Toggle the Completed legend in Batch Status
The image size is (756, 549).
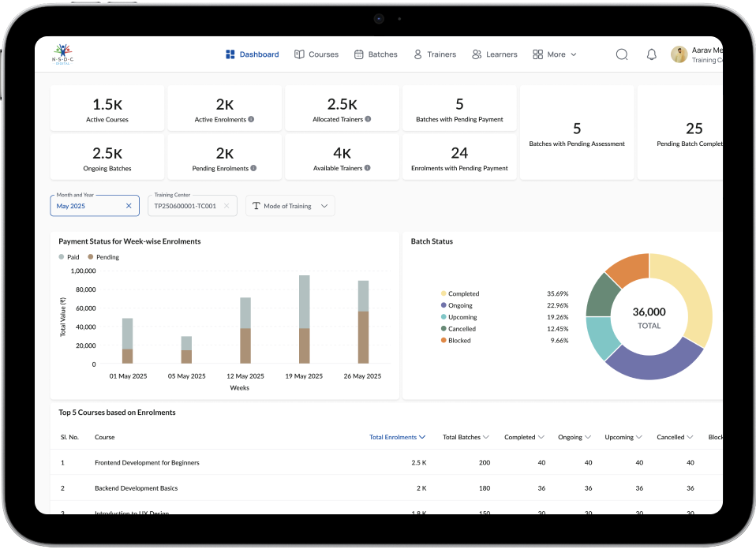tap(462, 293)
